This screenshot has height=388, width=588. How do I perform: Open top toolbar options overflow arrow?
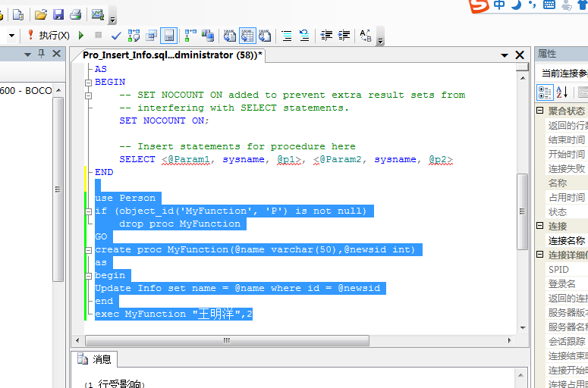click(x=113, y=20)
